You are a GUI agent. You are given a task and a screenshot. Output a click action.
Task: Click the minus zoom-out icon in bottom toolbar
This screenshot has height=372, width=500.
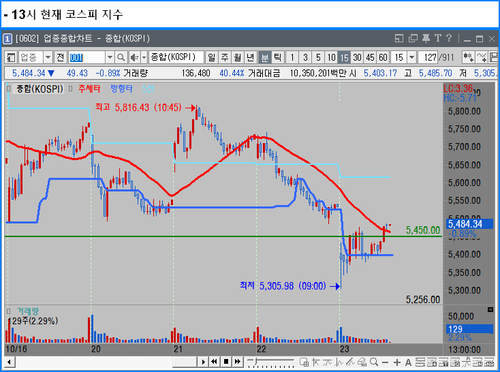(x=385, y=362)
